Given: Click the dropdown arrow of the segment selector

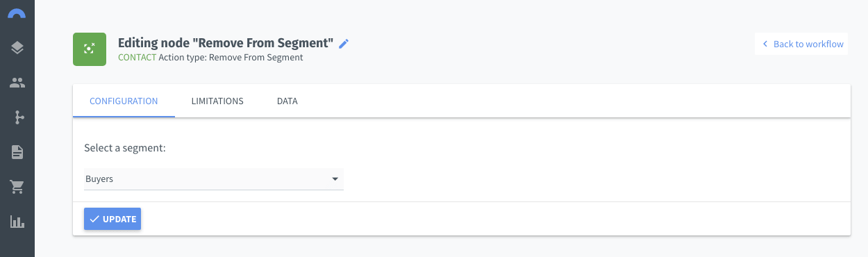Looking at the screenshot, I should (335, 179).
